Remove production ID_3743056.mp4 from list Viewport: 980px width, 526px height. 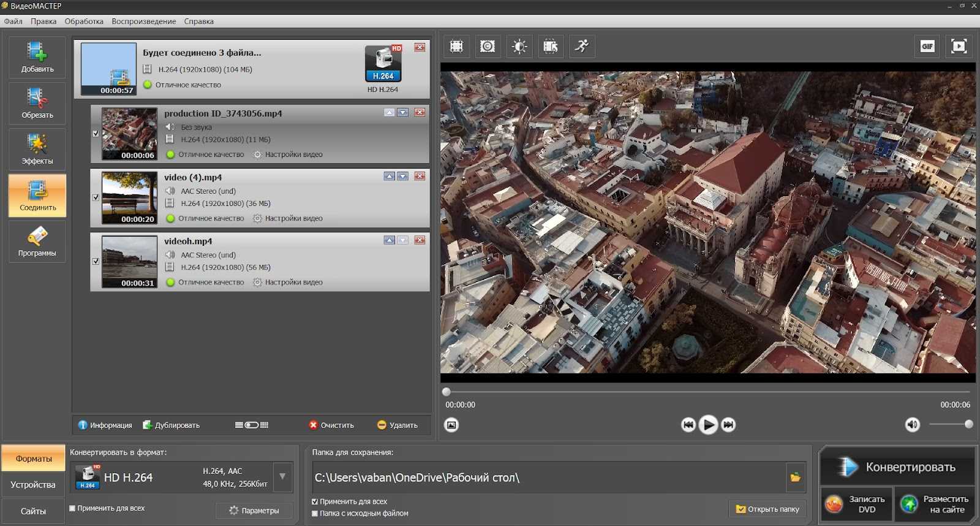tap(420, 112)
